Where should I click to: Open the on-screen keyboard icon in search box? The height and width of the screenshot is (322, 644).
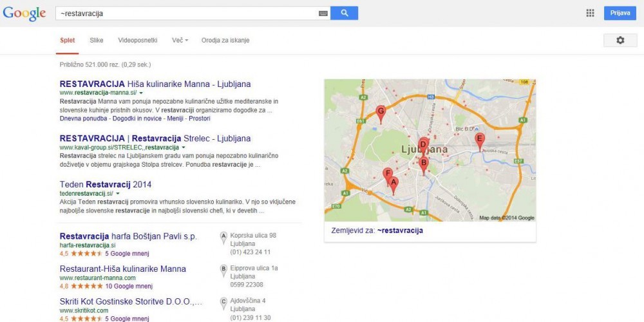[x=324, y=14]
